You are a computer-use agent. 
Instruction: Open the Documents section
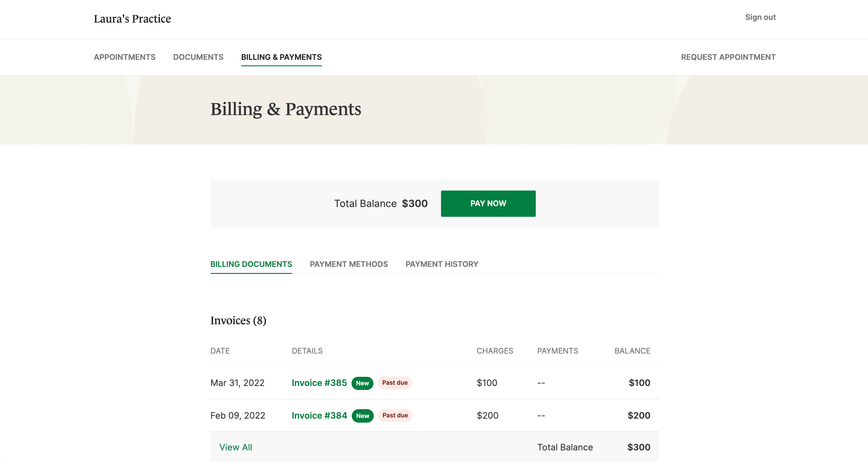pos(198,57)
